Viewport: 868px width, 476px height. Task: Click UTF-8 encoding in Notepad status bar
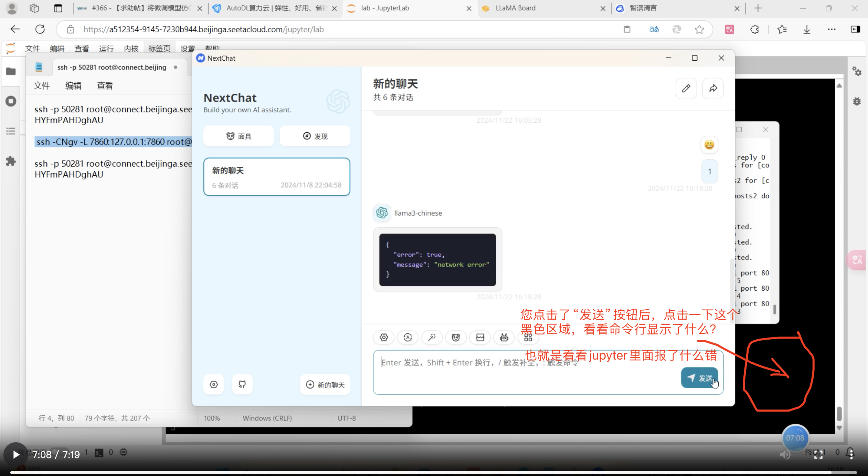[x=347, y=418]
